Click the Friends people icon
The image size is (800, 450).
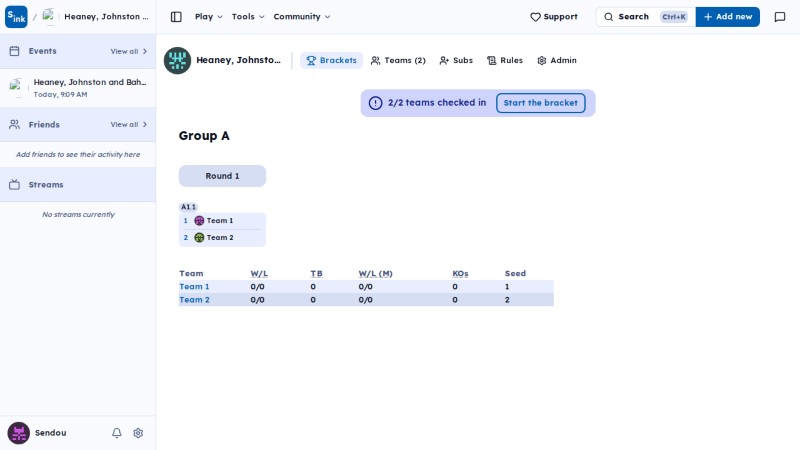[x=14, y=124]
